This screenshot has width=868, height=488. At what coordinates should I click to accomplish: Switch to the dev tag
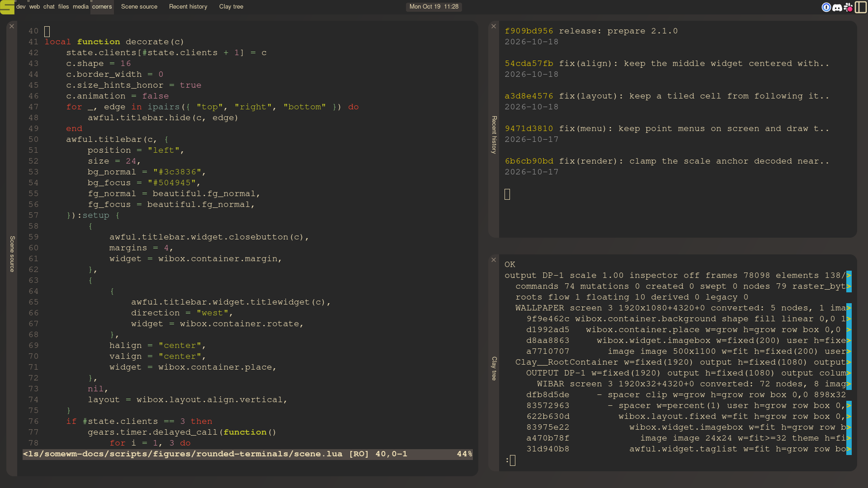pyautogui.click(x=21, y=7)
